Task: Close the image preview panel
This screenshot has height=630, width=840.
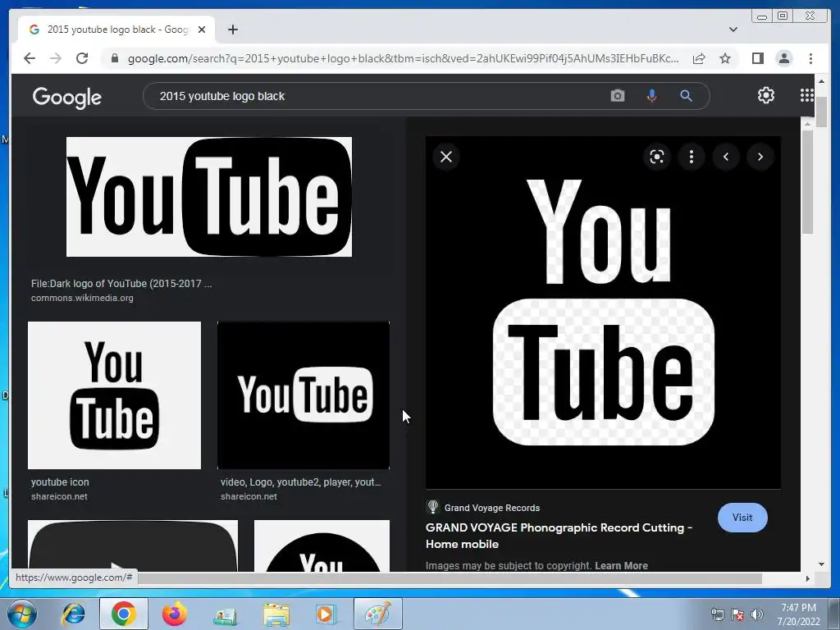Action: click(445, 157)
